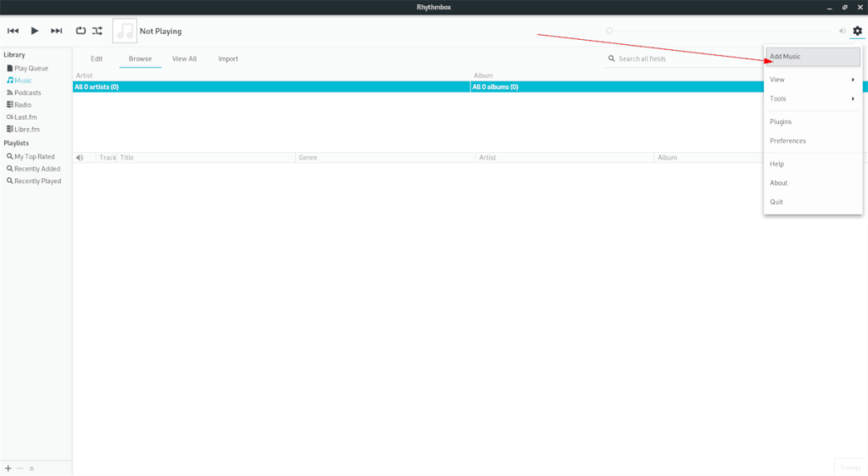Toggle repeat mode
Image resolution: width=868 pixels, height=476 pixels.
tap(81, 31)
